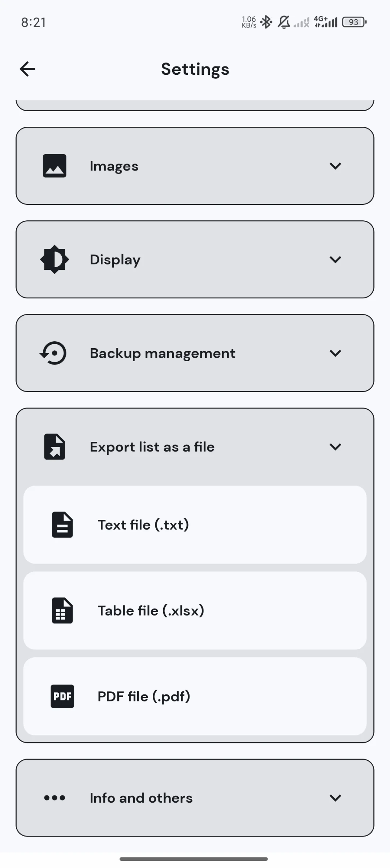The height and width of the screenshot is (868, 390).
Task: Open the Backup management label
Action: (162, 353)
